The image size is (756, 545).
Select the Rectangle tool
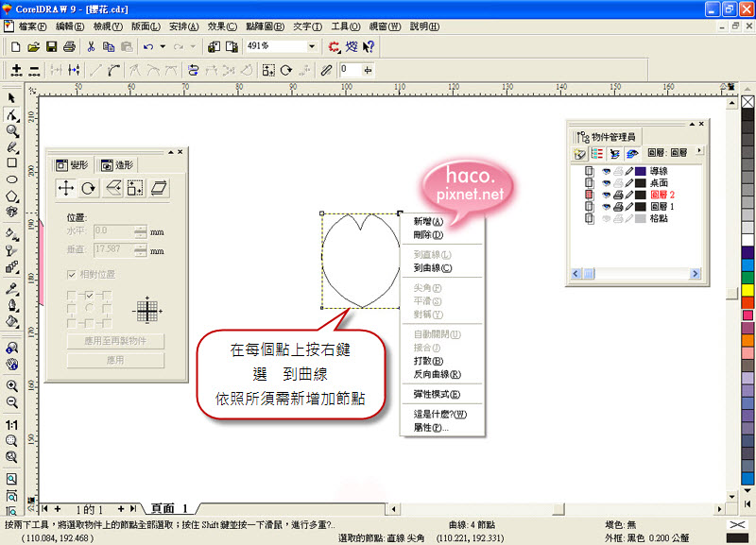pyautogui.click(x=11, y=162)
